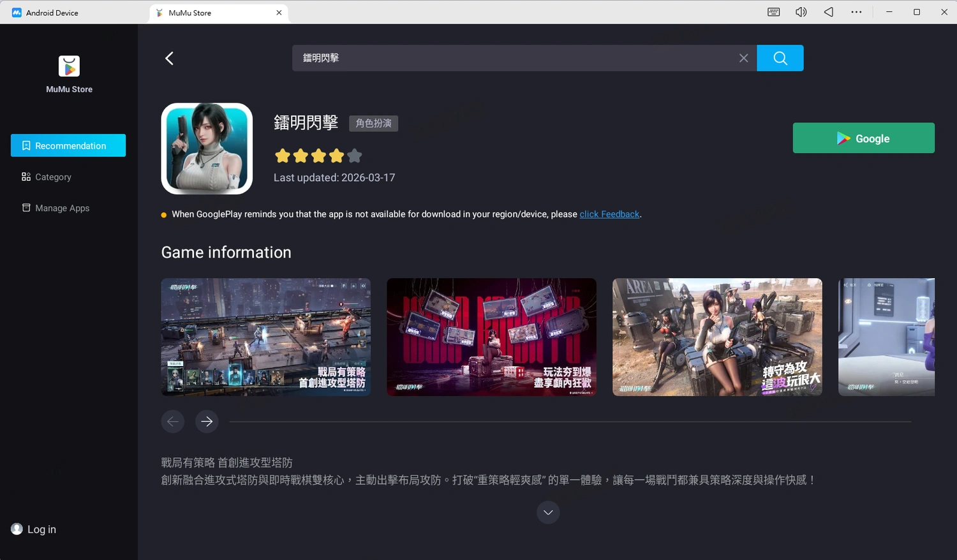
Task: Clear the search field with the X icon
Action: (743, 58)
